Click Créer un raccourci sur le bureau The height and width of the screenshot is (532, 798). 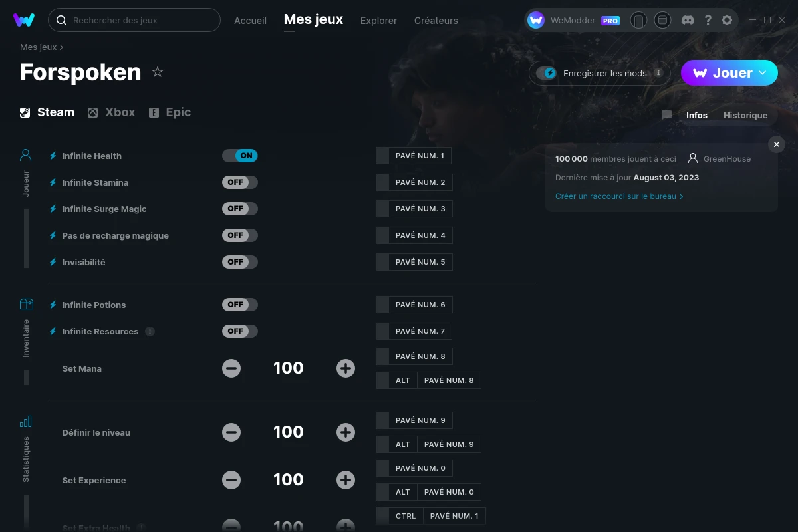(619, 196)
